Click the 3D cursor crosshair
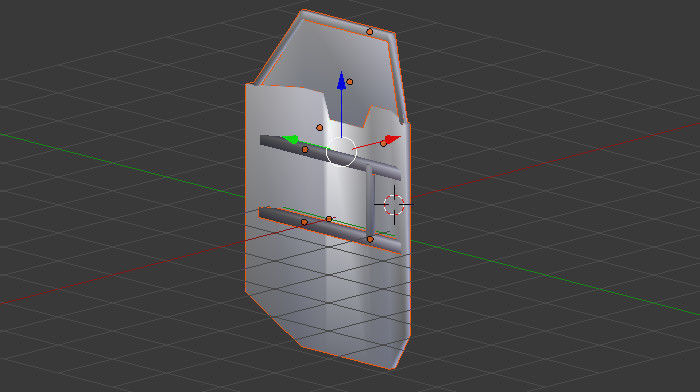This screenshot has height=392, width=700. click(394, 204)
